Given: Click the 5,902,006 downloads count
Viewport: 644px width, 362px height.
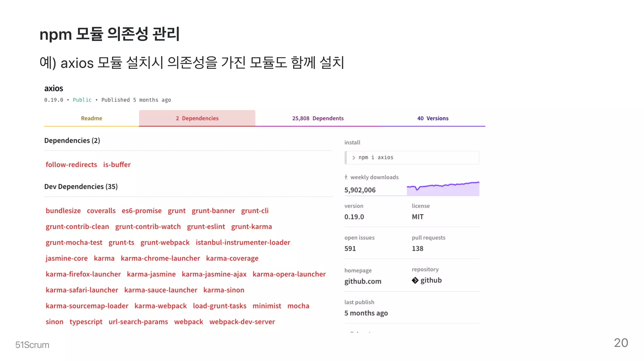Looking at the screenshot, I should point(360,190).
